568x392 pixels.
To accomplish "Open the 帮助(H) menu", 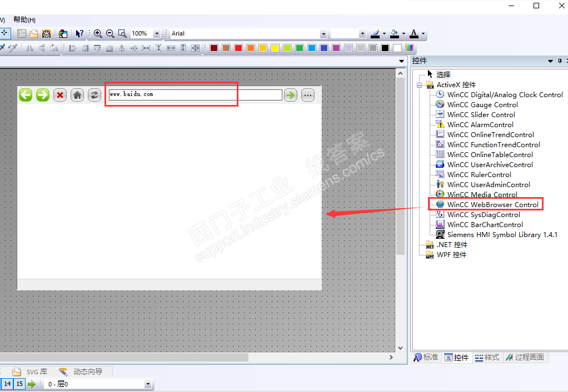I will tap(24, 20).
